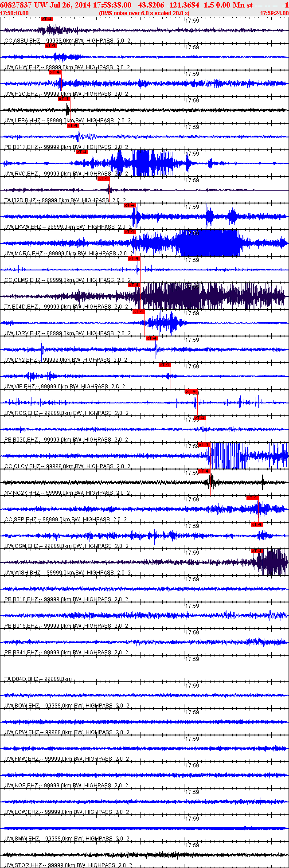Click the PB.B019 EHZ station label
Viewport: 289px width, 868px height.
(66, 626)
